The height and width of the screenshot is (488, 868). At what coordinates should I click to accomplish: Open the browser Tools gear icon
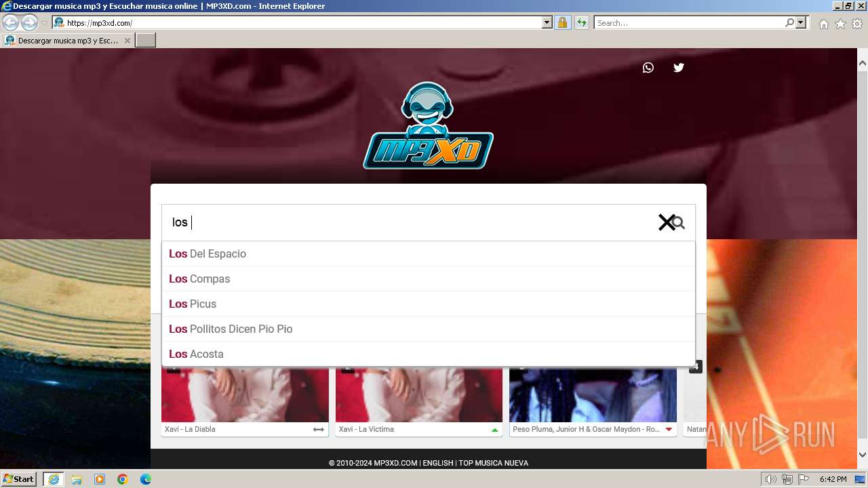click(857, 24)
